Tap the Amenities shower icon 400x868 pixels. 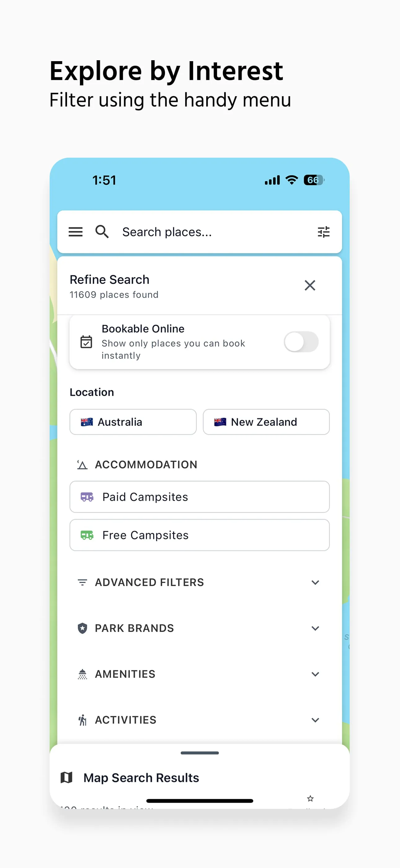(x=82, y=674)
